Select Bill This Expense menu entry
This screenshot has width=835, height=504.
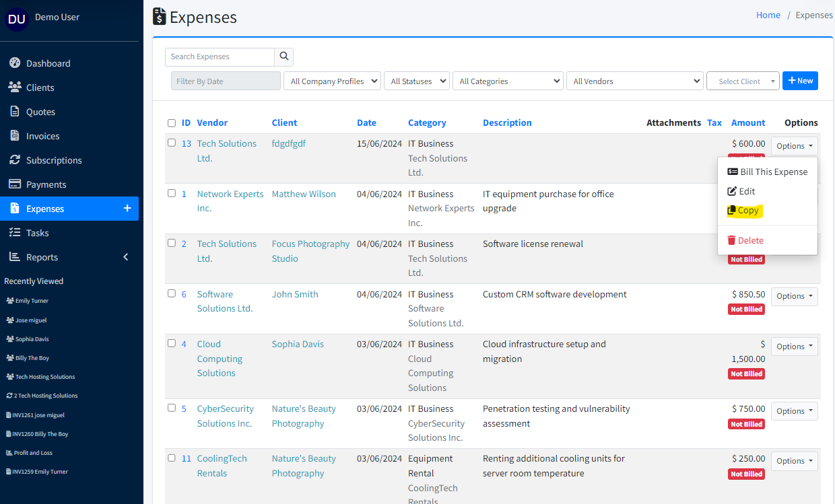tap(768, 172)
